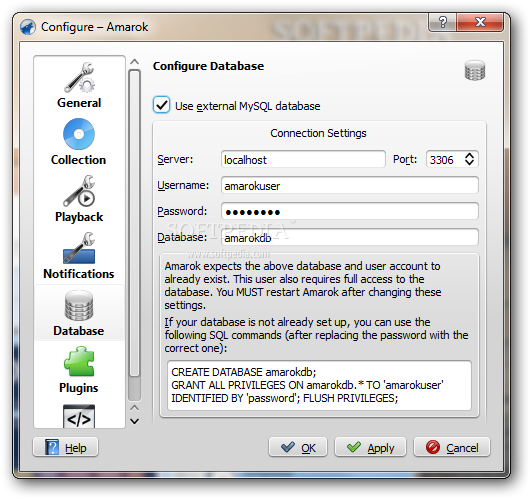Open the Plugins settings page
Image resolution: width=531 pixels, height=499 pixels.
pos(79,370)
